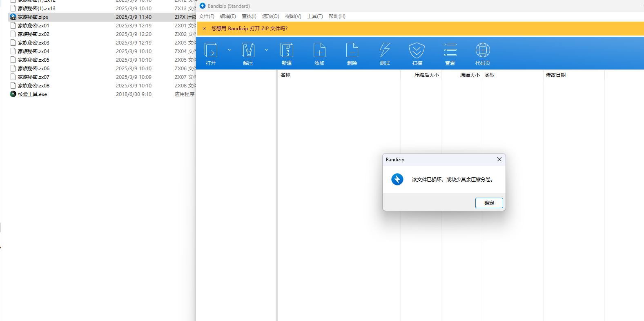Click the Delete (删除) toolbar icon
The width and height of the screenshot is (644, 321).
(x=352, y=51)
